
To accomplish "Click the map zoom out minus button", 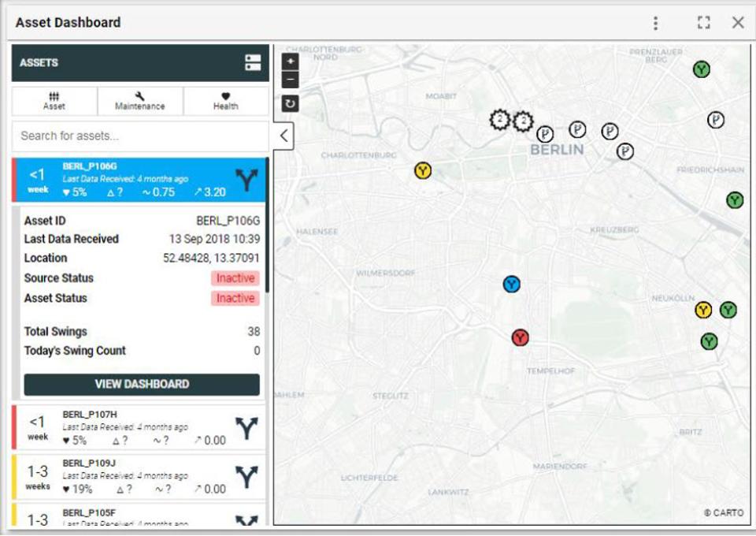I will pos(291,80).
